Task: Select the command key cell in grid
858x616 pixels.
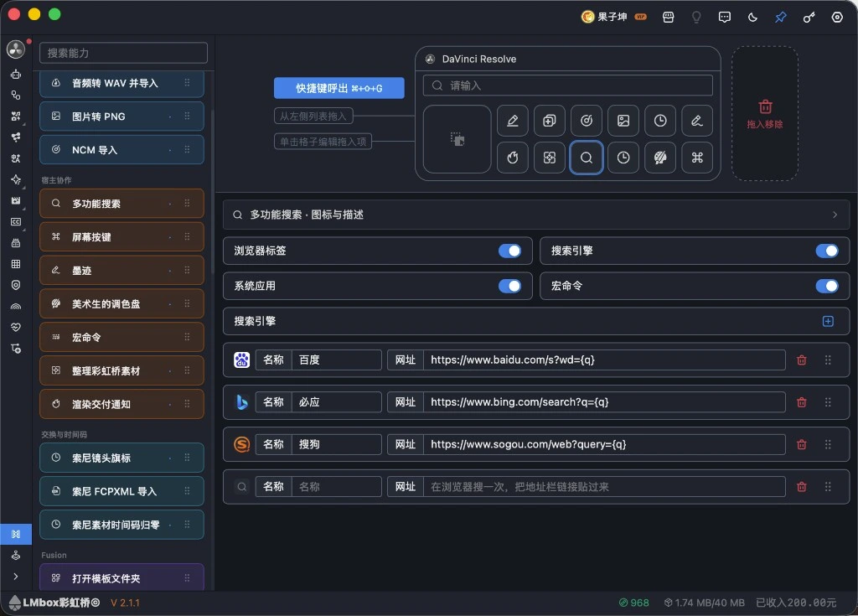Action: tap(697, 158)
